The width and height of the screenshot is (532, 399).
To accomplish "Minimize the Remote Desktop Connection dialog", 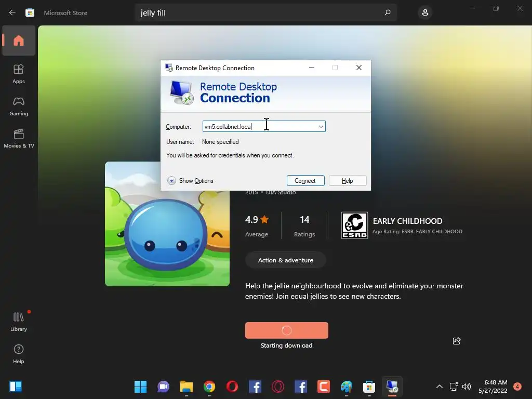I will pos(312,68).
